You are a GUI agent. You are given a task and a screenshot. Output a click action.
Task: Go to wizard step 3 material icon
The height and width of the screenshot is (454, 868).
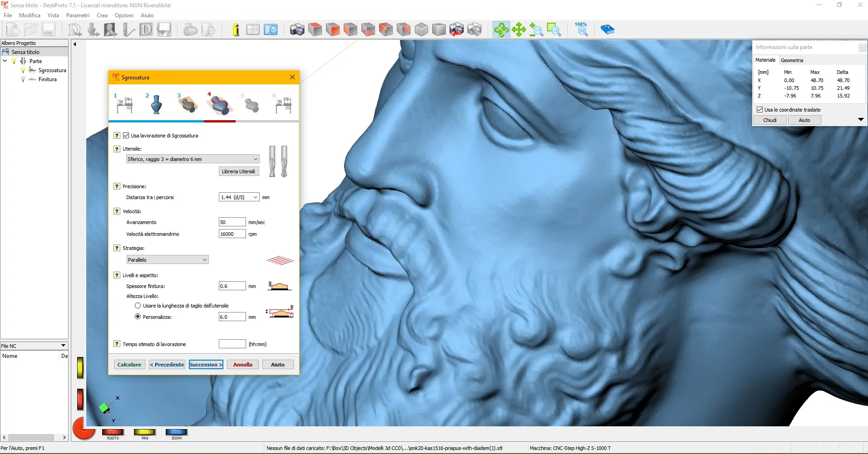tap(187, 104)
